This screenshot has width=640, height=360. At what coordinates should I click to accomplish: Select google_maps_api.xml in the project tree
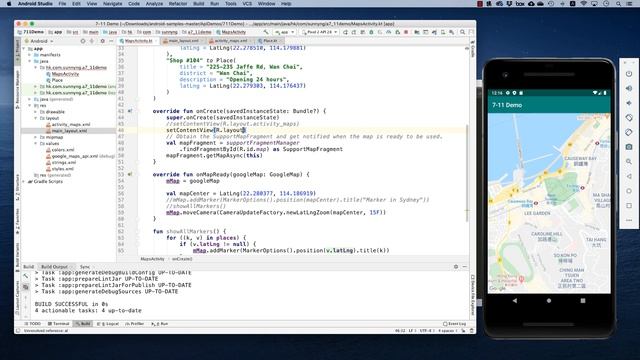(75, 156)
